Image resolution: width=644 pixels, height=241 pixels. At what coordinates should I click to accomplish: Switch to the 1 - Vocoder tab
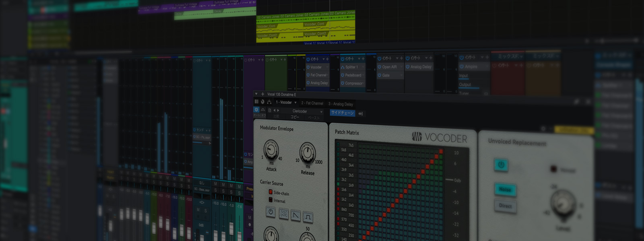point(284,102)
